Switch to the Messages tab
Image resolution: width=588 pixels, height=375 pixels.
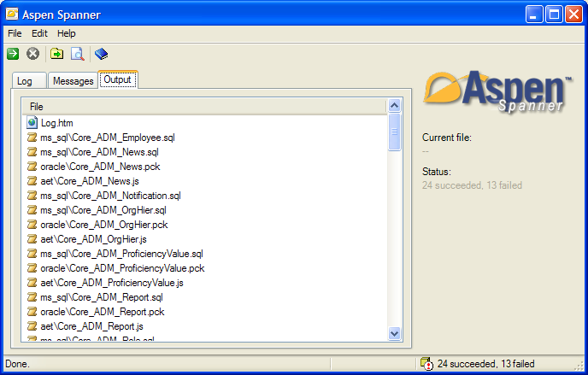click(73, 81)
